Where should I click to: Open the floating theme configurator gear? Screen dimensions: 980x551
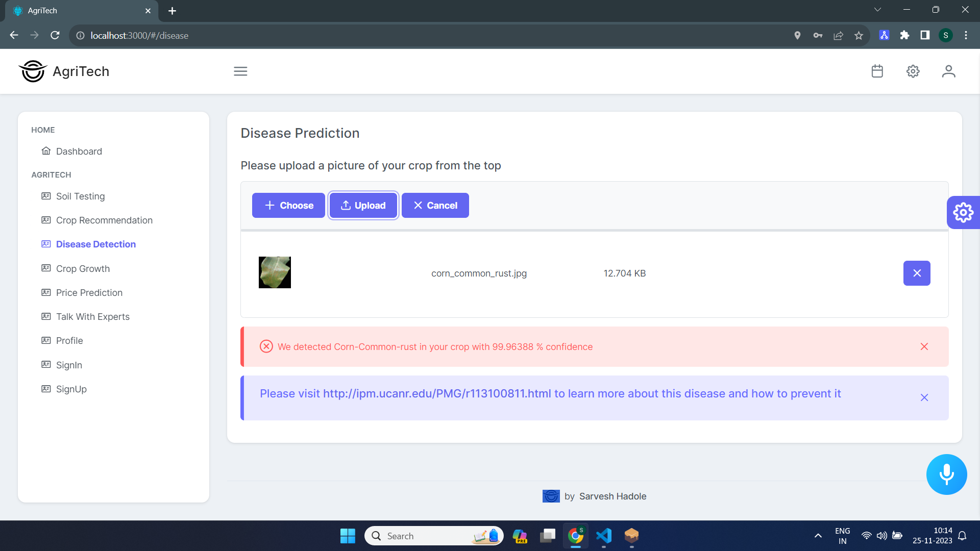(963, 212)
